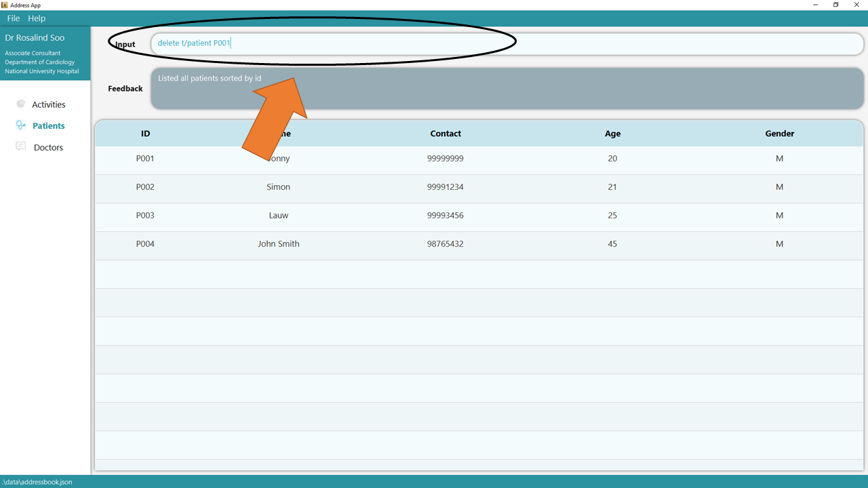The image size is (868, 488).
Task: Click the Doctors chat bubble icon
Action: pos(20,146)
